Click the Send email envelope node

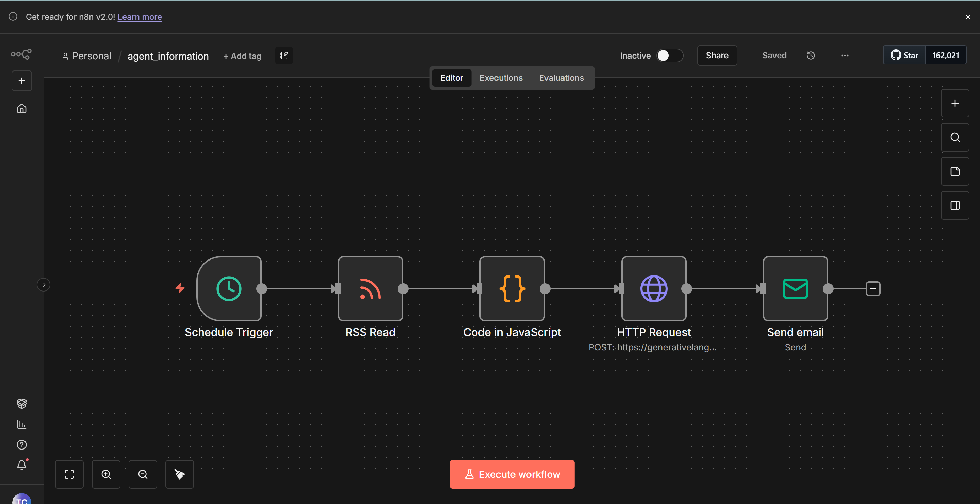click(x=795, y=288)
